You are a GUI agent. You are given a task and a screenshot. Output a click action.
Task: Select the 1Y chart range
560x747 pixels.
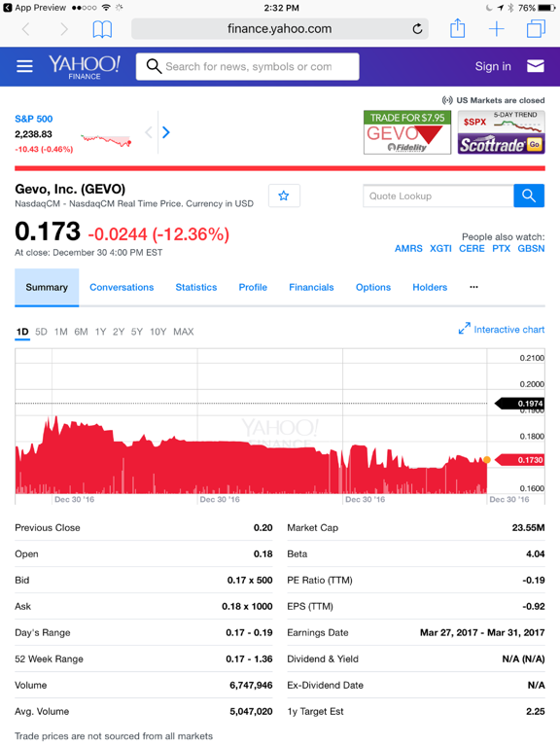coord(100,332)
